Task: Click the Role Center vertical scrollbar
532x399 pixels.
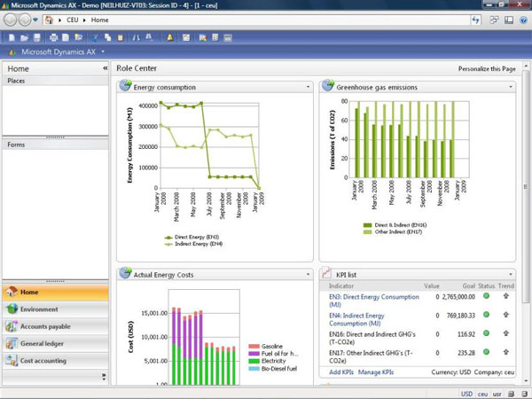Action: [x=526, y=223]
